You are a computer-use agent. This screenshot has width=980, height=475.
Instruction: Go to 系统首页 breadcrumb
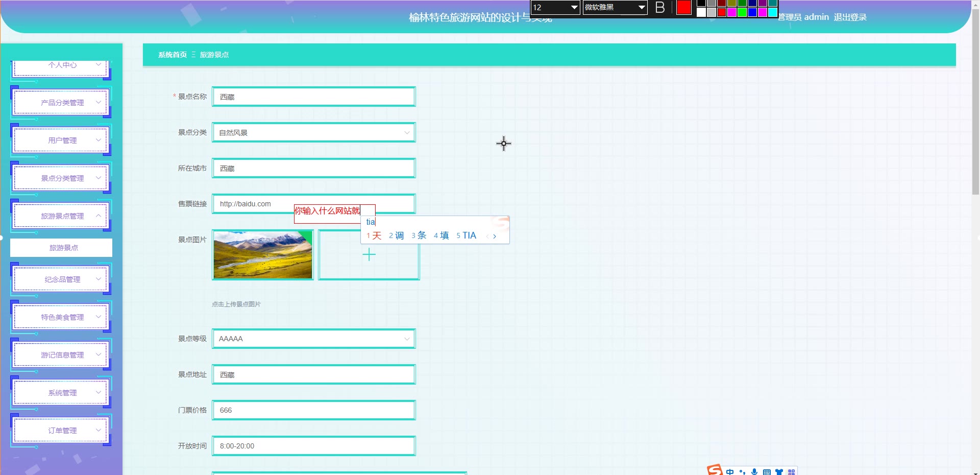coord(173,55)
